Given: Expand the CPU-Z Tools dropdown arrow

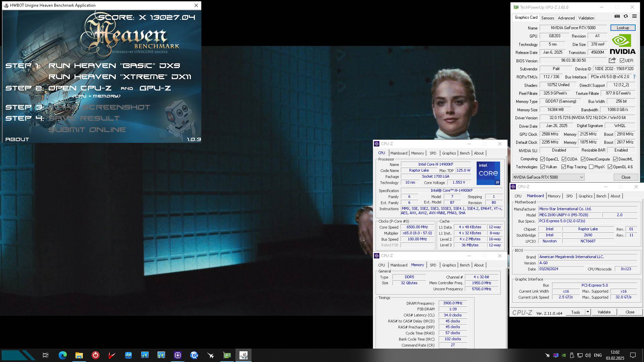Looking at the screenshot, I should [588, 312].
